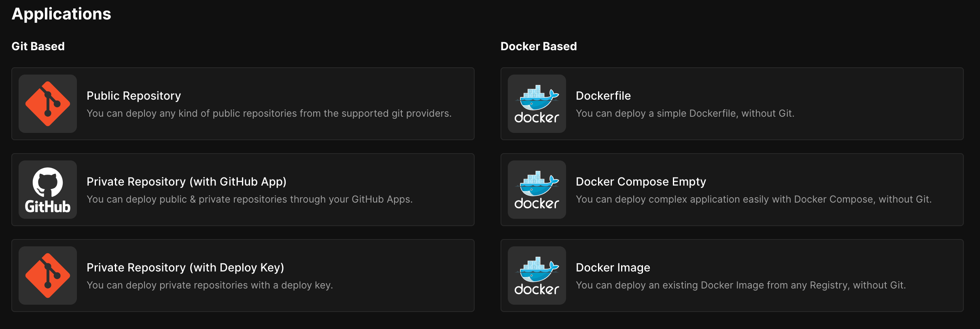
Task: Click the GitHub logo icon
Action: (x=48, y=190)
